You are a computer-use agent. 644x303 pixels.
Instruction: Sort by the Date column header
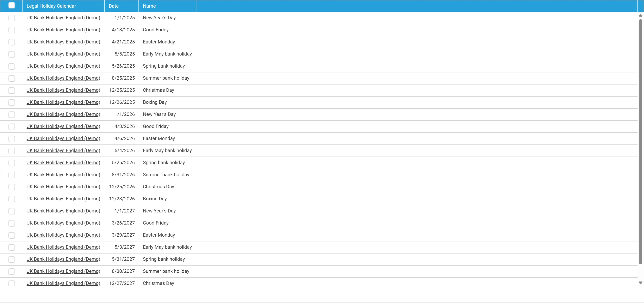[114, 6]
